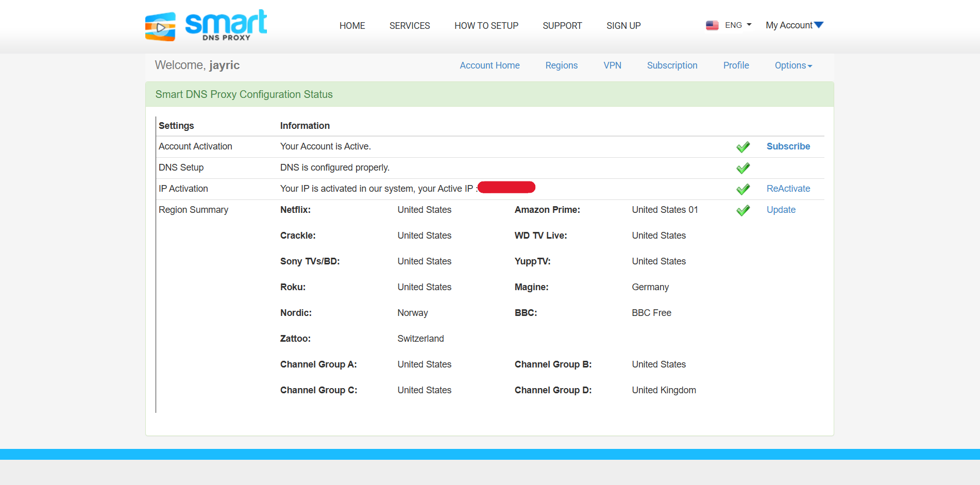Click the redacted Active IP value
The image size is (980, 485).
click(506, 187)
